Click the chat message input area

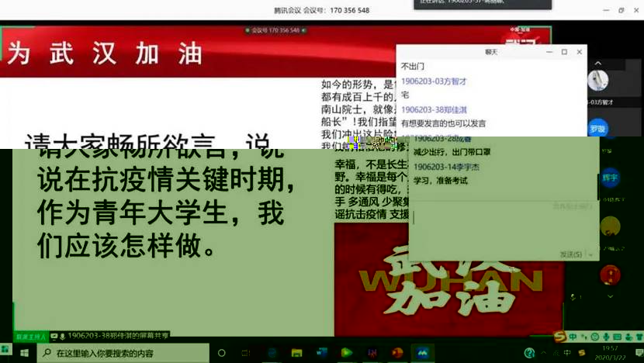pyautogui.click(x=504, y=225)
